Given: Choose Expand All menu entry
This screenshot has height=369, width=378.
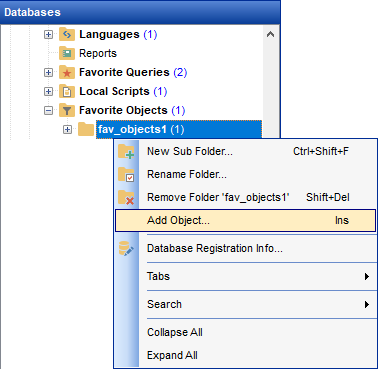Looking at the screenshot, I should point(245,355).
